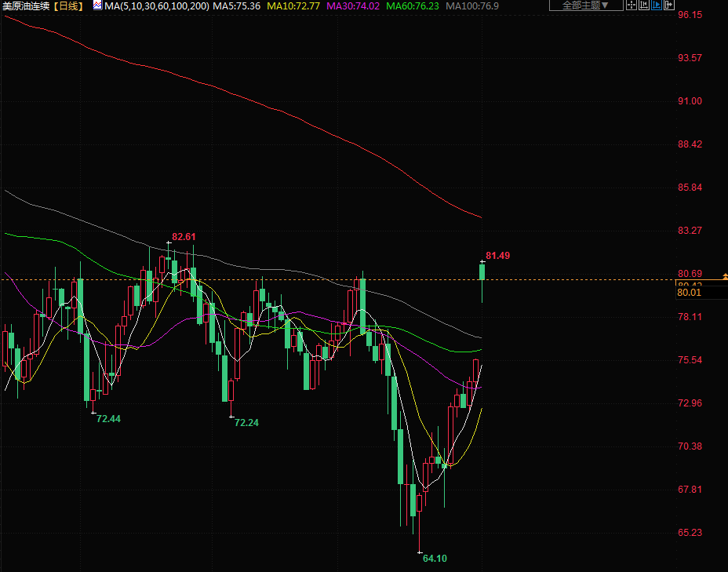This screenshot has height=572, width=728.
Task: Click the 美原油连续 instrument title
Action: 26,5
